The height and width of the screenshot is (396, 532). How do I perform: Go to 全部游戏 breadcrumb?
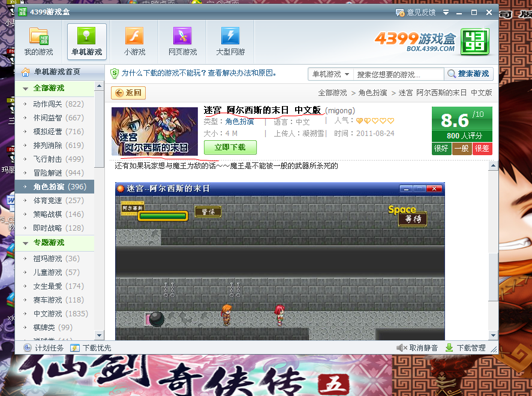332,93
